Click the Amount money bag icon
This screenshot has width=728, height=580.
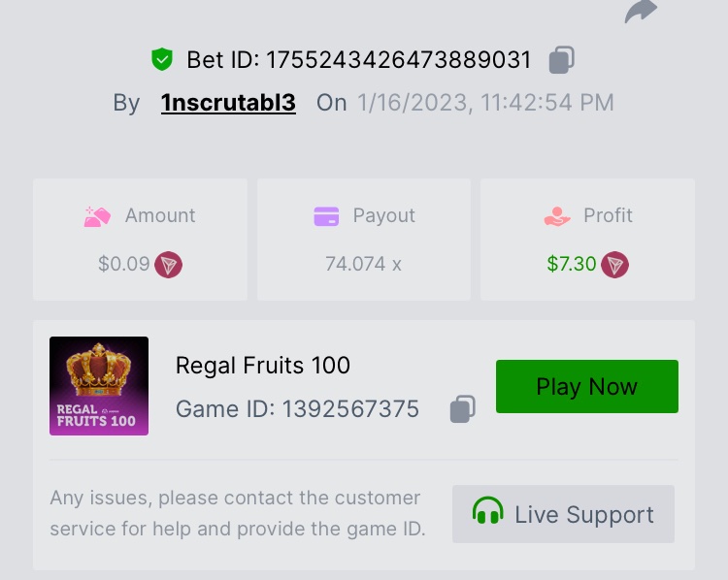(97, 216)
